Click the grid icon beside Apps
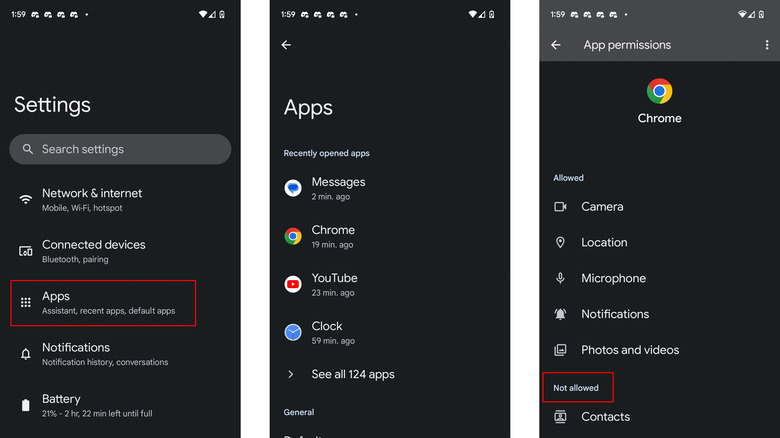This screenshot has width=780, height=438. (25, 303)
